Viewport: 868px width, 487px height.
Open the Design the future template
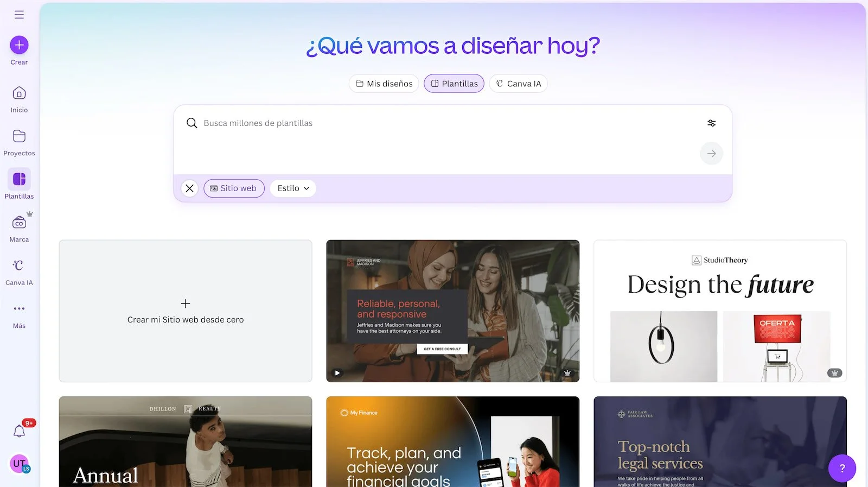coord(720,311)
